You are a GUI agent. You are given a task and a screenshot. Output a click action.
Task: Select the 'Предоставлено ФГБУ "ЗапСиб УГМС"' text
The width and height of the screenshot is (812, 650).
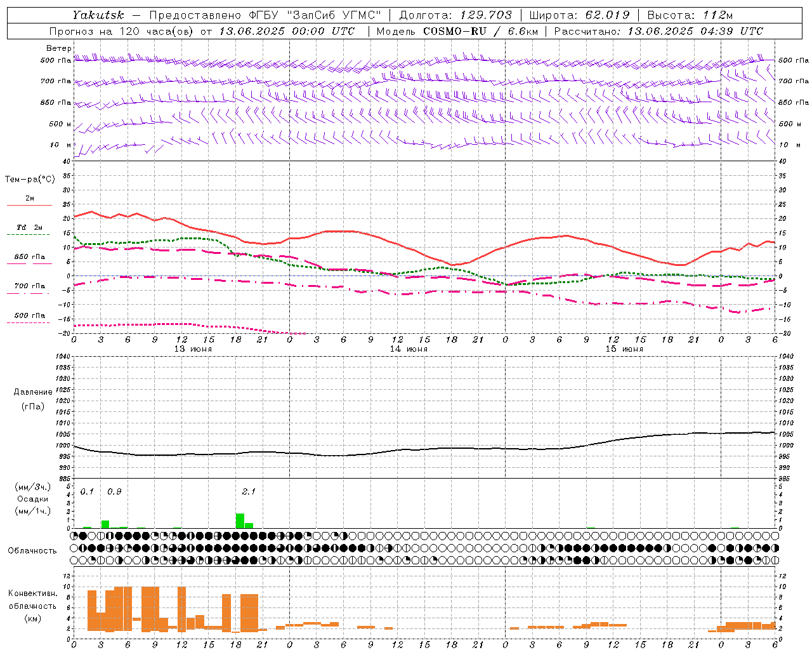click(x=265, y=15)
